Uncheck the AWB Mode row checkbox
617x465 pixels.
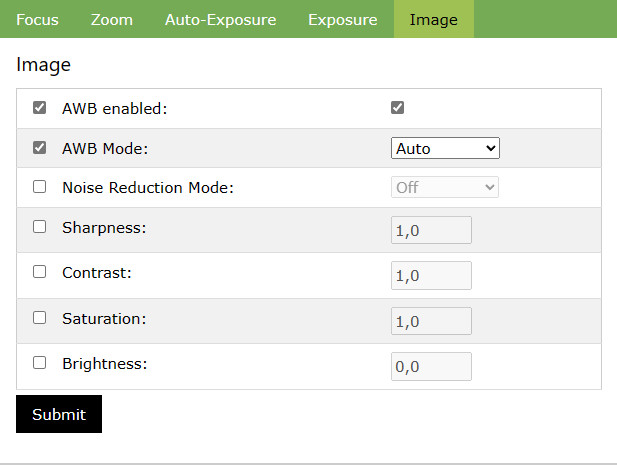click(40, 148)
